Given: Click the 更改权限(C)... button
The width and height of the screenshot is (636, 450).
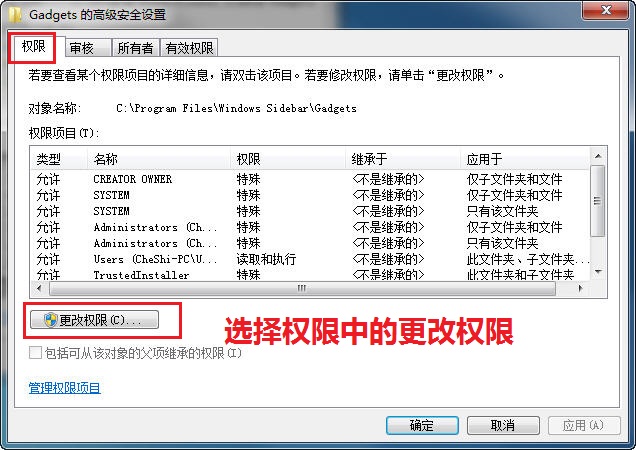Looking at the screenshot, I should (94, 320).
